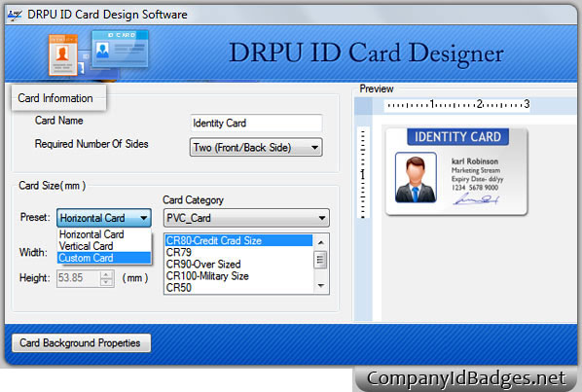Choose Horizontal Card from the preset list
582x392 pixels.
point(104,234)
